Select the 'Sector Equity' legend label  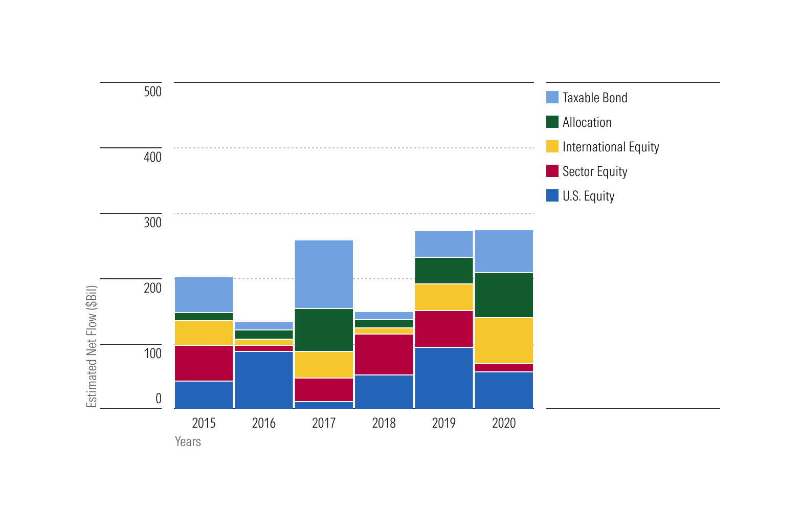point(595,171)
